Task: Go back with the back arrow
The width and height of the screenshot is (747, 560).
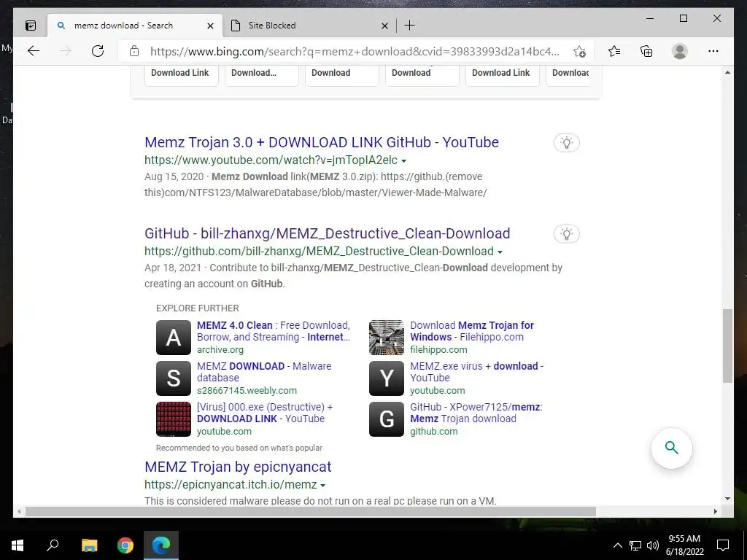Action: tap(34, 51)
